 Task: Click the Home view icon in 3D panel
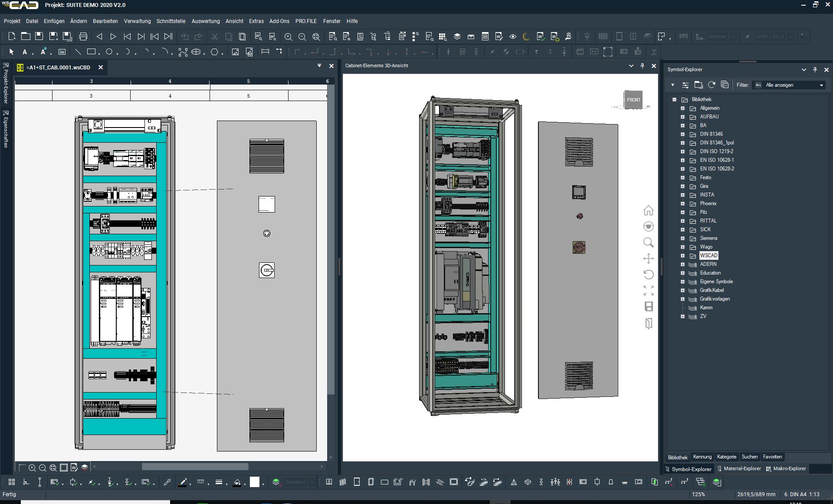tap(649, 210)
